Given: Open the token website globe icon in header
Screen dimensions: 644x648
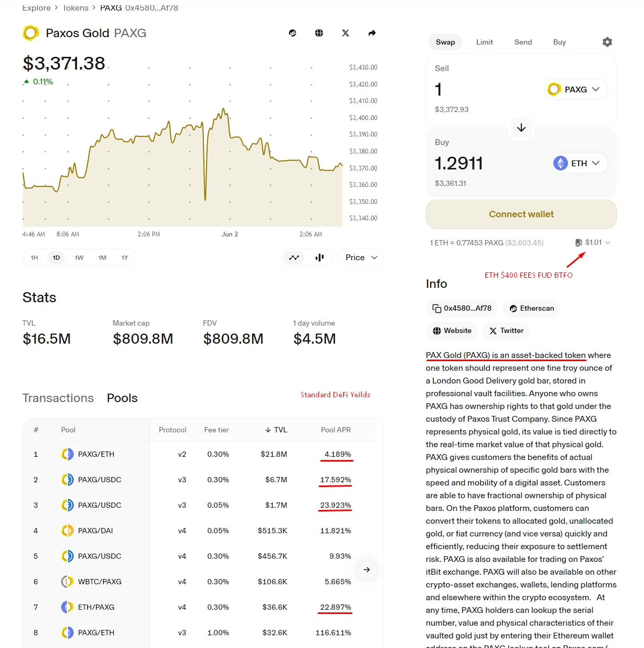Looking at the screenshot, I should coord(319,33).
